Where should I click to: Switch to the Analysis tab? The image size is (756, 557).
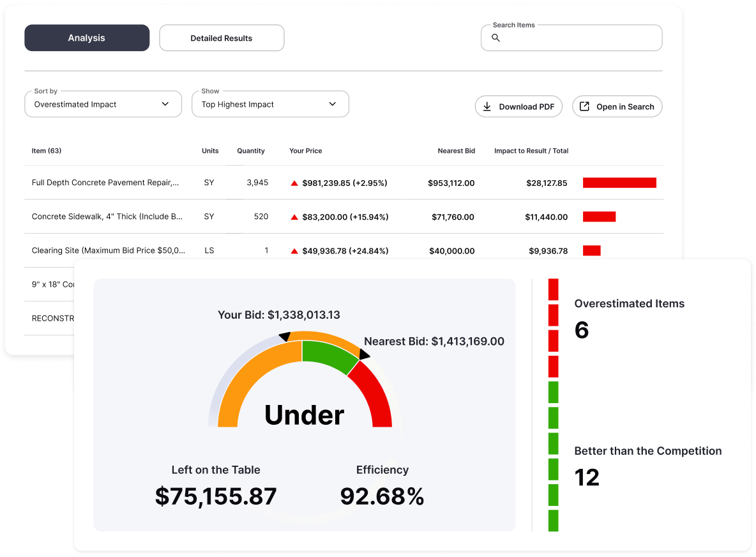coord(87,38)
